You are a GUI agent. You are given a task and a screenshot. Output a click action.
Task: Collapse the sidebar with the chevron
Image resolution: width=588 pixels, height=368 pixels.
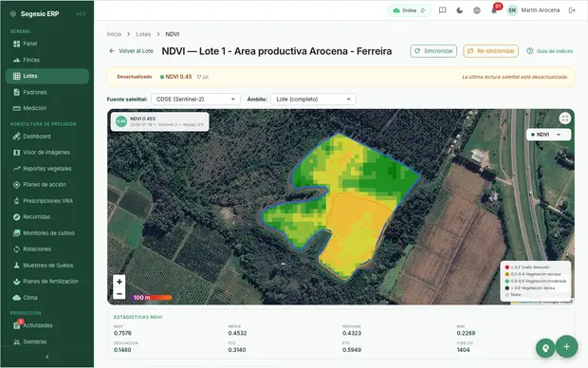(x=47, y=357)
